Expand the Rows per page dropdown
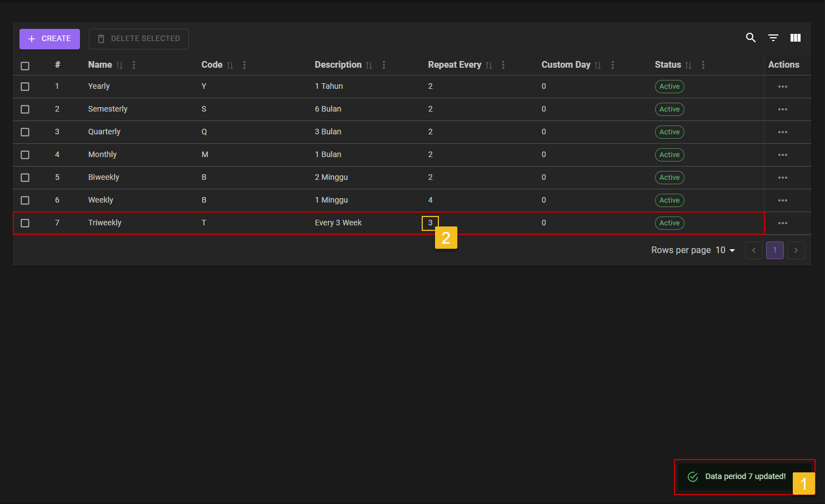825x504 pixels. click(725, 250)
